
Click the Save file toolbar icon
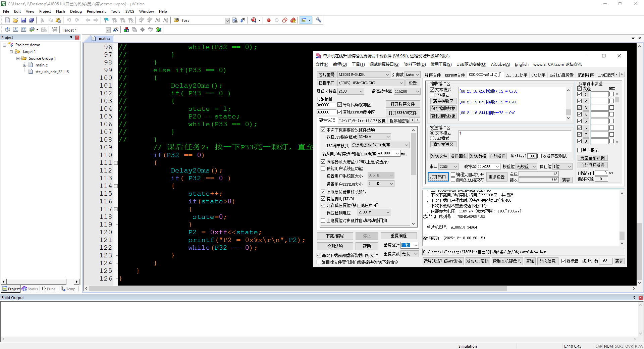coord(23,20)
